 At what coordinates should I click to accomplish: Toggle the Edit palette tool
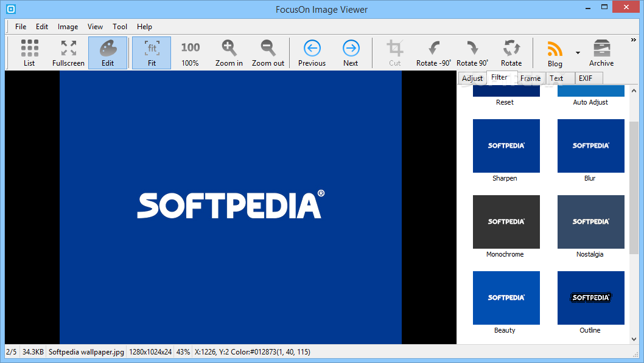[x=108, y=53]
